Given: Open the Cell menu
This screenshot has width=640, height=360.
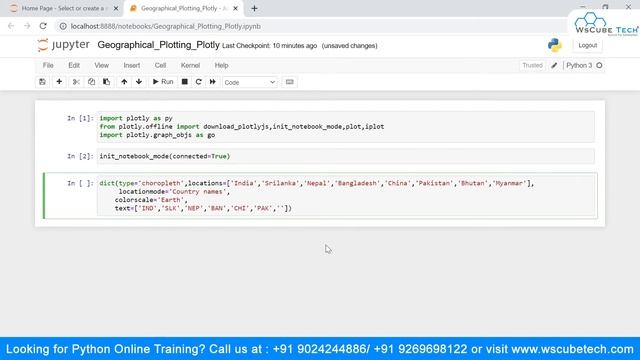Looking at the screenshot, I should pos(160,65).
